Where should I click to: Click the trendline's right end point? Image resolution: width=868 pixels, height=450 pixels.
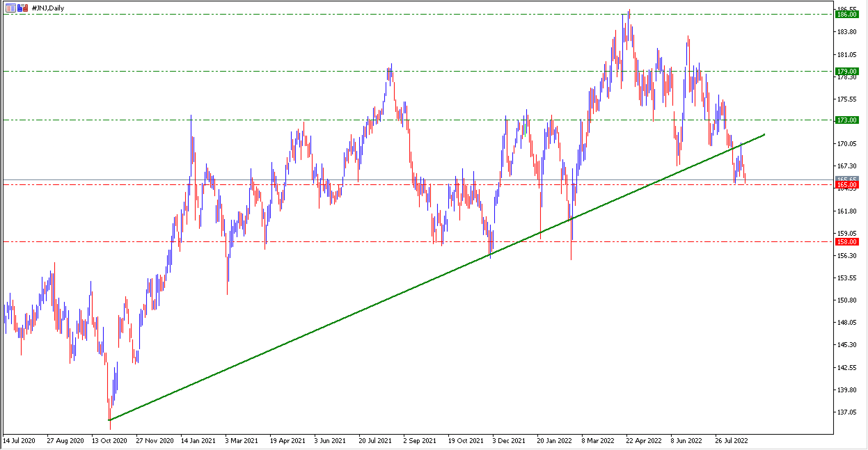pyautogui.click(x=764, y=134)
